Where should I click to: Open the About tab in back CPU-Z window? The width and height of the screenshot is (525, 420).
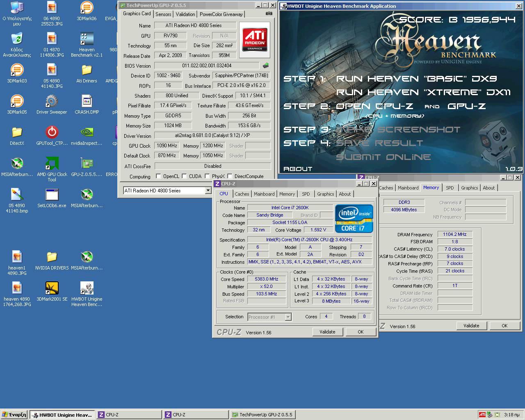[x=489, y=188]
